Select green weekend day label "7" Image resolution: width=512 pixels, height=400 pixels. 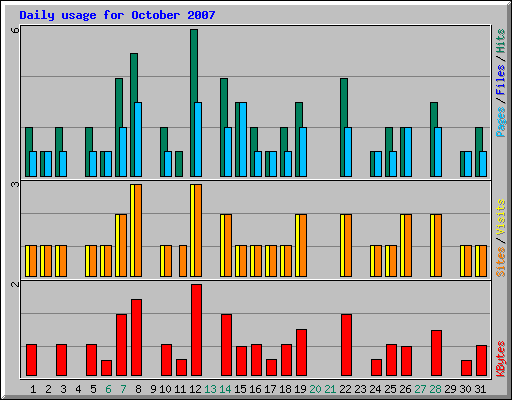[x=123, y=389]
